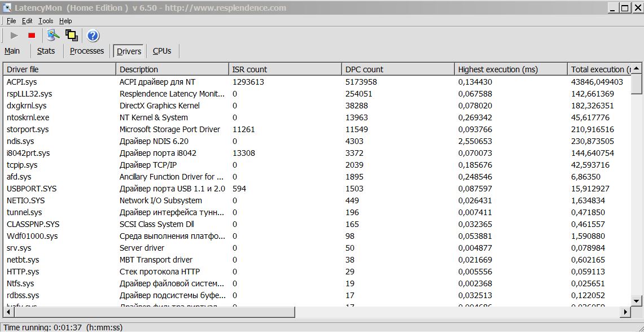This screenshot has width=644, height=332.
Task: Sort by the Highest execution (ms) column header
Action: [511, 69]
